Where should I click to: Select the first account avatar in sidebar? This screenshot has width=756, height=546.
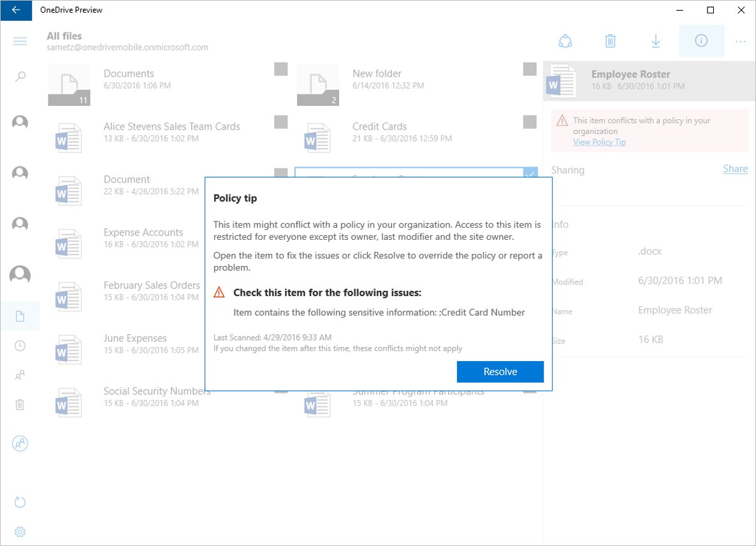[x=20, y=122]
